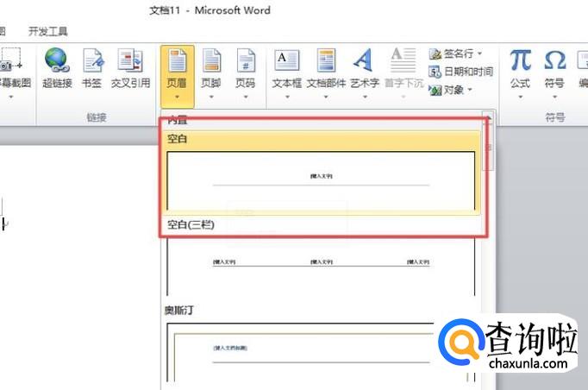Expand the Symbol (符号) dropdown arrow
Viewport: 588px width, 390px height.
coord(555,97)
